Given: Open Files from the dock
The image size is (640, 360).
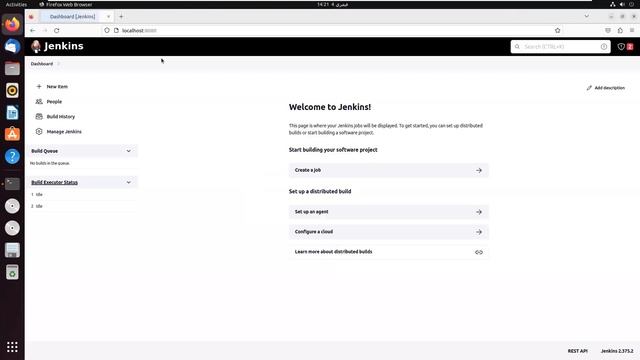Looking at the screenshot, I should (x=12, y=69).
